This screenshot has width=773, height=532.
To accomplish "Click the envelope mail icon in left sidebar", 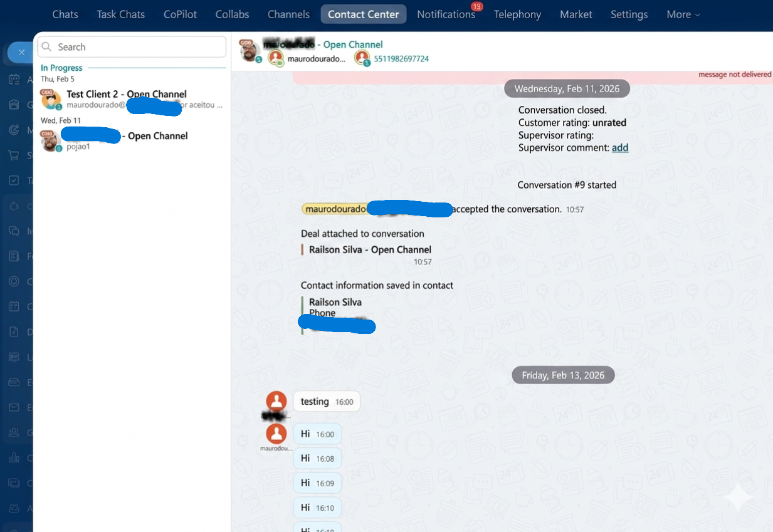I will 14,407.
